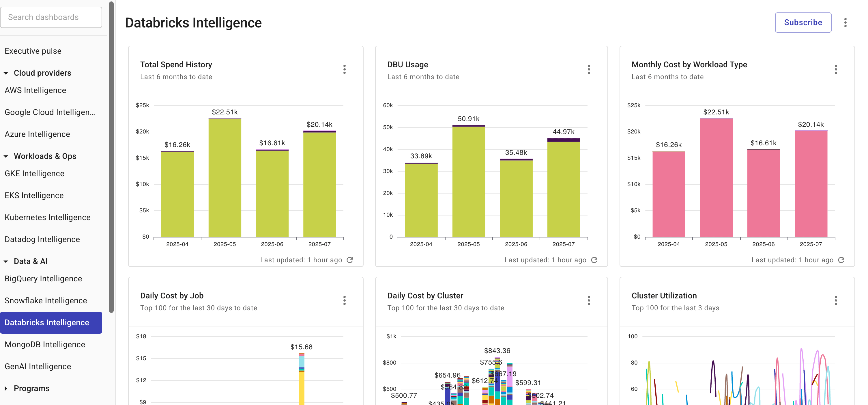Refresh the Total Spend History chart
The image size is (868, 405).
coord(350,260)
